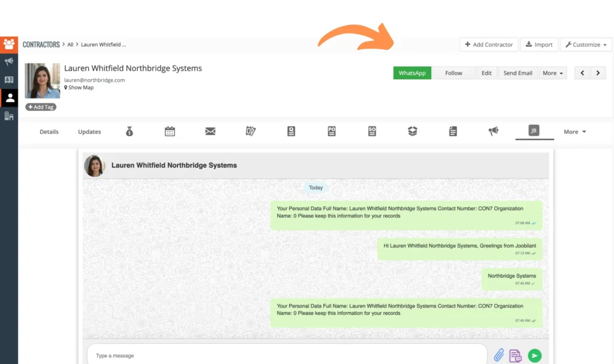Select the megaphone Campaigns icon in the left sidebar

(9, 61)
